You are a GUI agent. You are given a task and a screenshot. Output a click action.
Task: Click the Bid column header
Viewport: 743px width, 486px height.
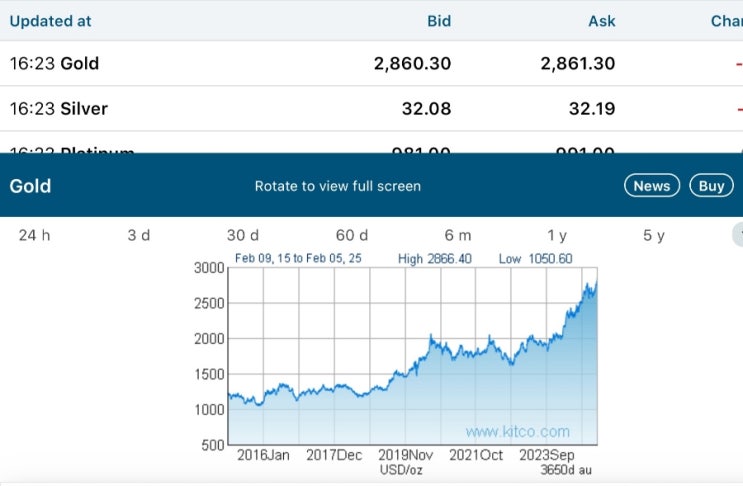(439, 20)
